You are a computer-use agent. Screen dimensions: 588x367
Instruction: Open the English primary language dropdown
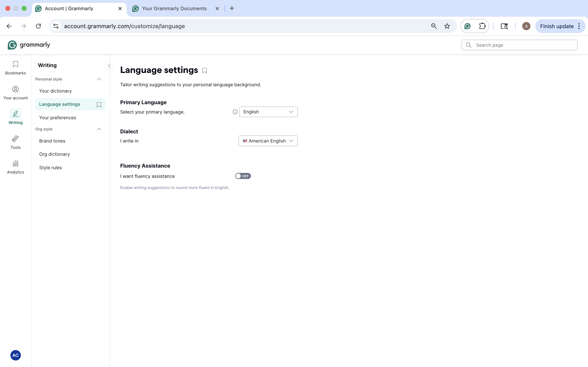tap(268, 112)
